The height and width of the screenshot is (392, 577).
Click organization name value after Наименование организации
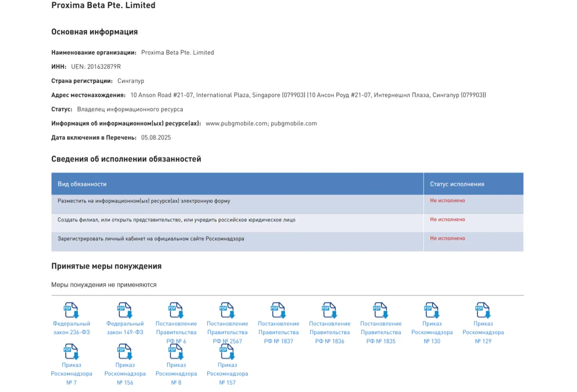[177, 53]
